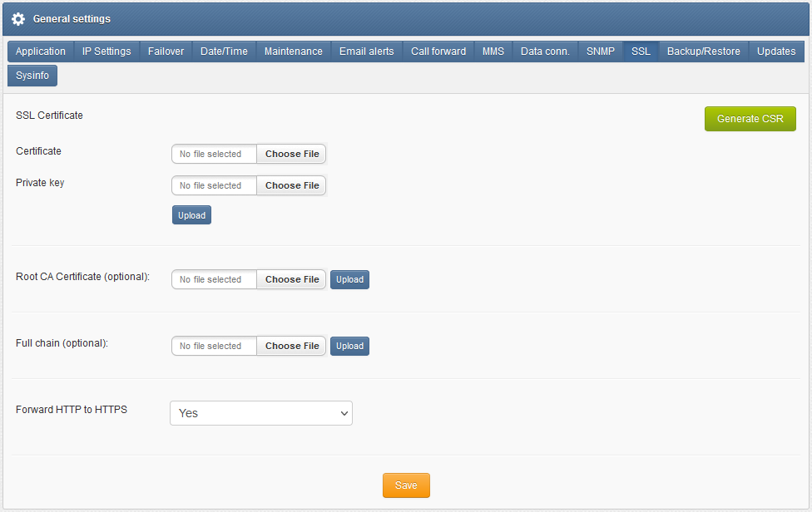Select the SNMP tab

[601, 52]
